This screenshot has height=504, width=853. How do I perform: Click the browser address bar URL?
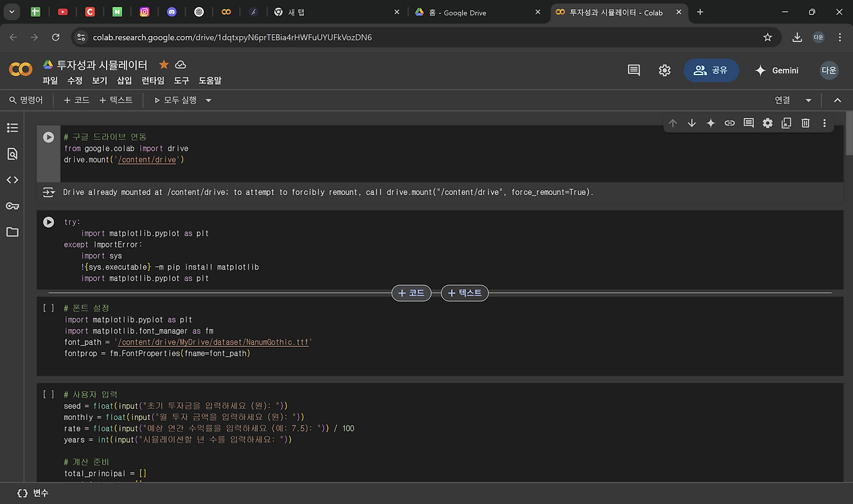232,37
